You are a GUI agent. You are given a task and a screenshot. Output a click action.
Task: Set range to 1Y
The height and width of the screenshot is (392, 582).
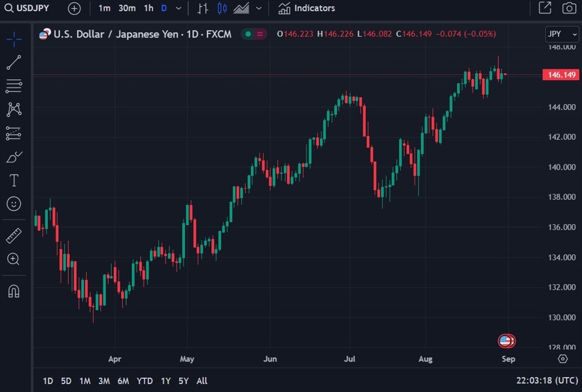tap(166, 381)
